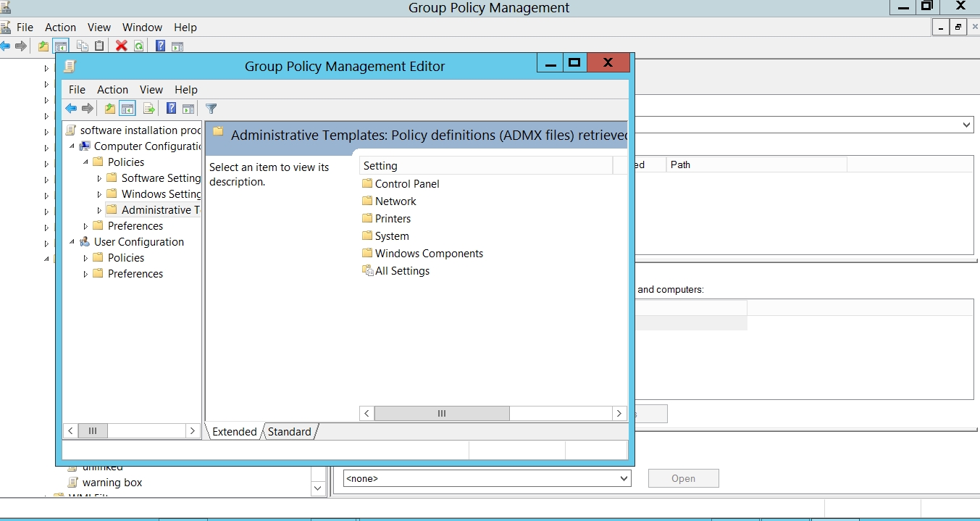Click the Export List icon in editor toolbar

[x=149, y=109]
